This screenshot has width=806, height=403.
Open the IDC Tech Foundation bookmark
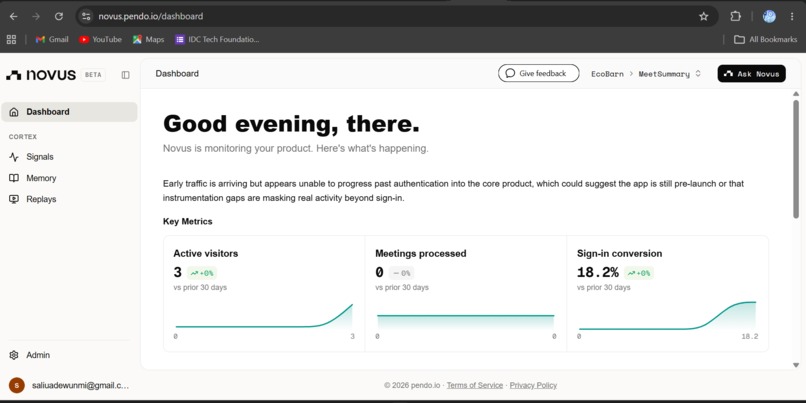coord(217,40)
